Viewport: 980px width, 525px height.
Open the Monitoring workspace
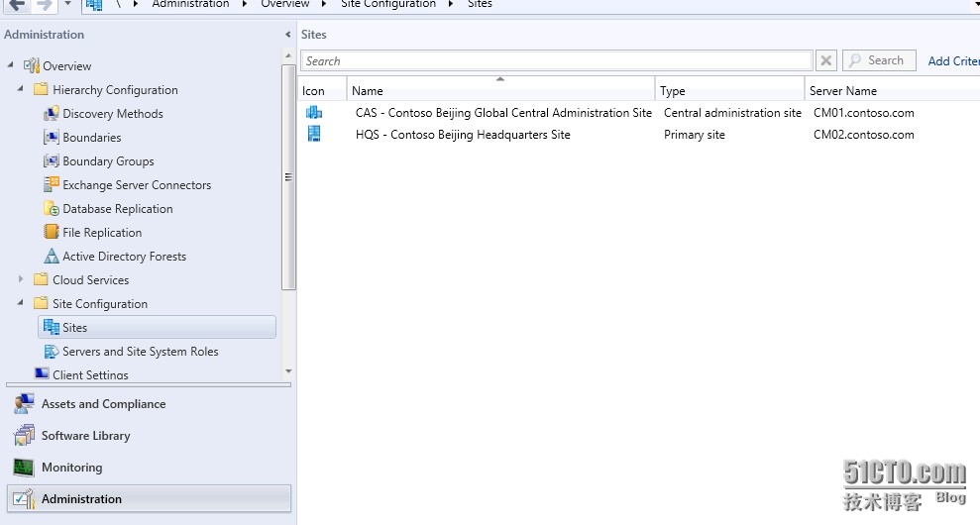click(149, 467)
